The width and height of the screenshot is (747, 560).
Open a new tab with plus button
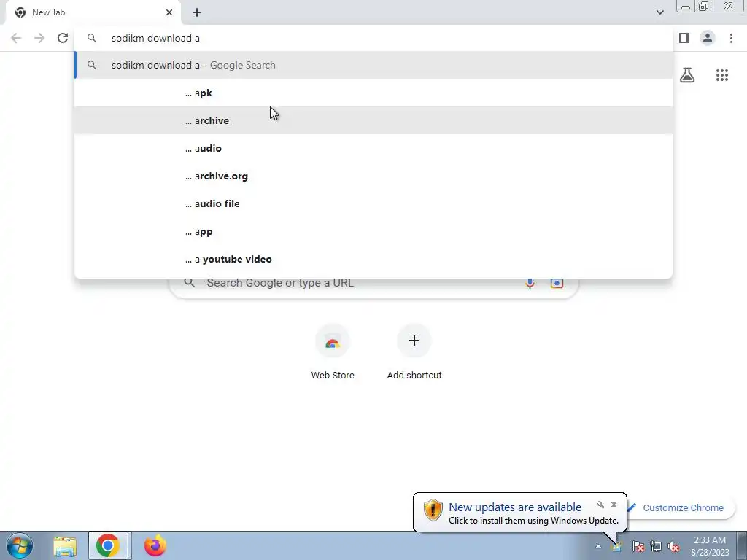click(197, 12)
